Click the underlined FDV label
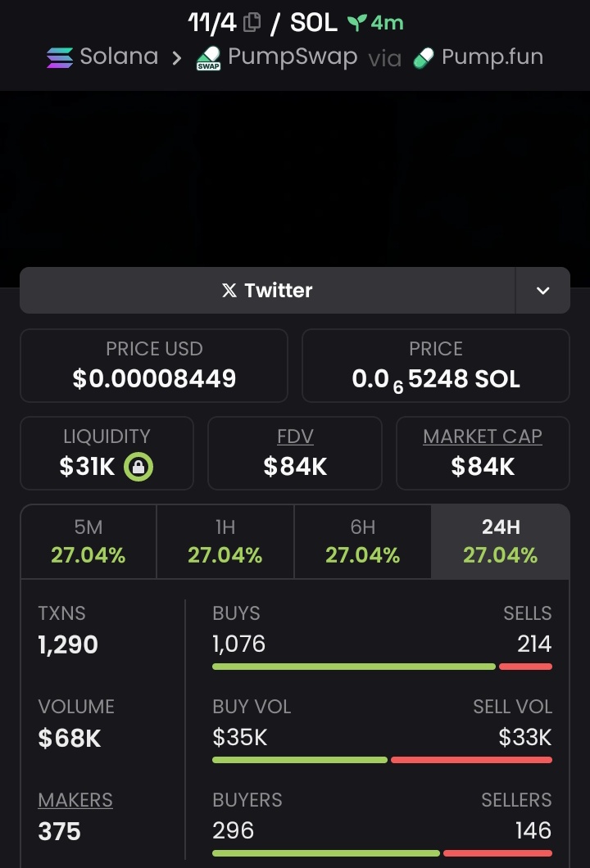The height and width of the screenshot is (868, 590). [295, 436]
